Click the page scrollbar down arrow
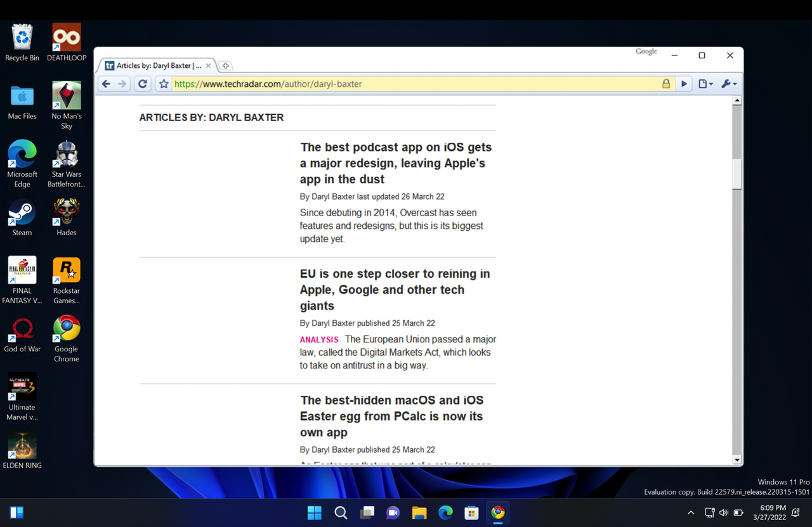 pos(737,460)
